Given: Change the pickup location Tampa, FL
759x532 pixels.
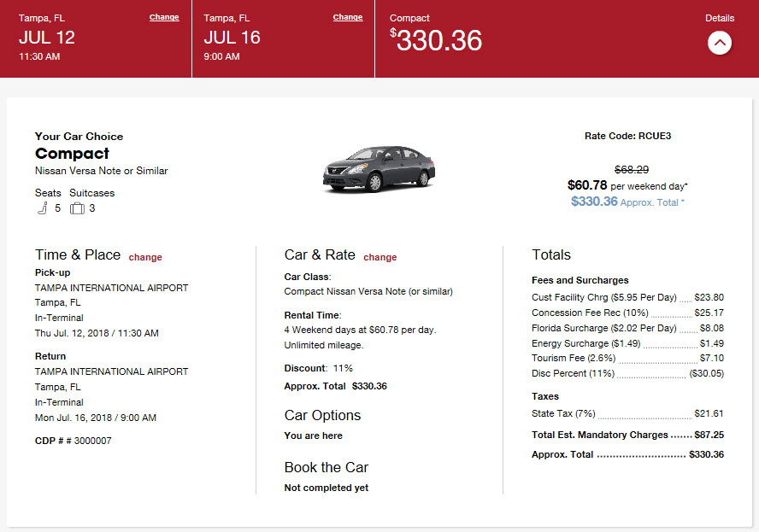Looking at the screenshot, I should coord(162,16).
